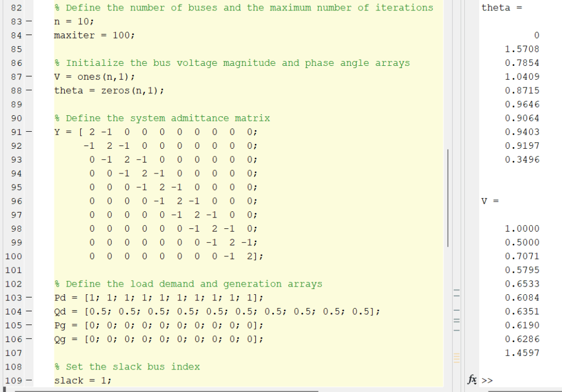This screenshot has width=562, height=392.
Task: Click the closing '2];' on line 100
Action: pos(255,256)
